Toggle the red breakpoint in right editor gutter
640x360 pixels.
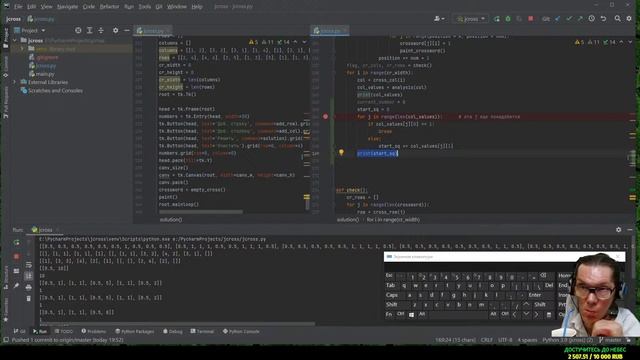coord(325,117)
